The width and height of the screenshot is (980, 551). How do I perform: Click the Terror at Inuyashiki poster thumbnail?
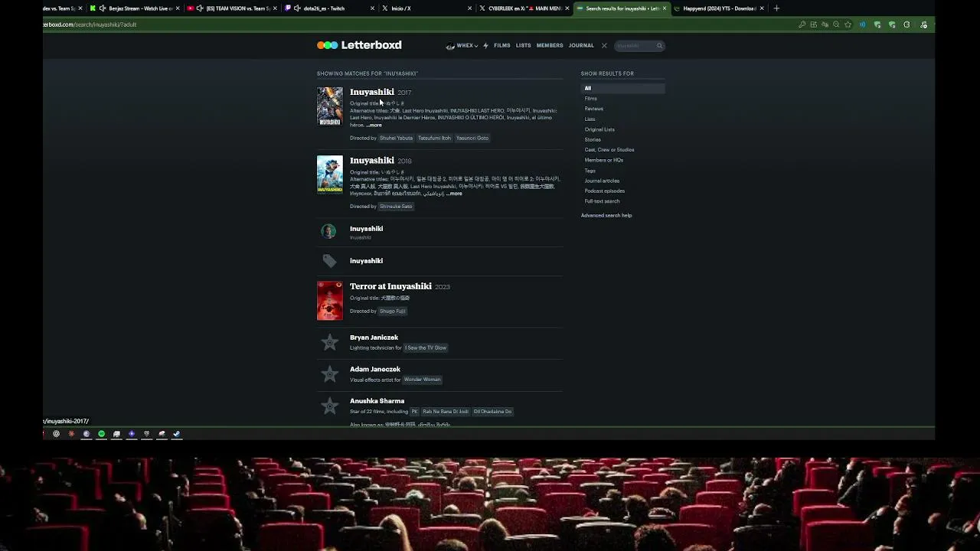coord(330,301)
